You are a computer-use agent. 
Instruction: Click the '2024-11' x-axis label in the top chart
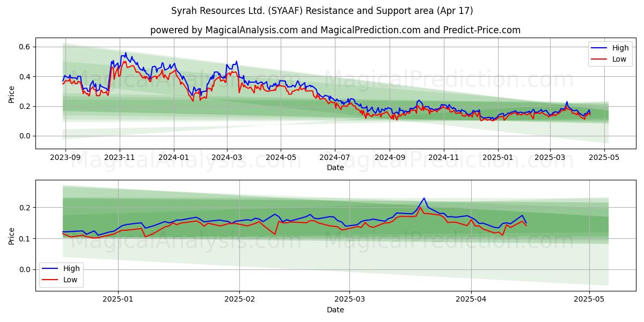pos(443,158)
